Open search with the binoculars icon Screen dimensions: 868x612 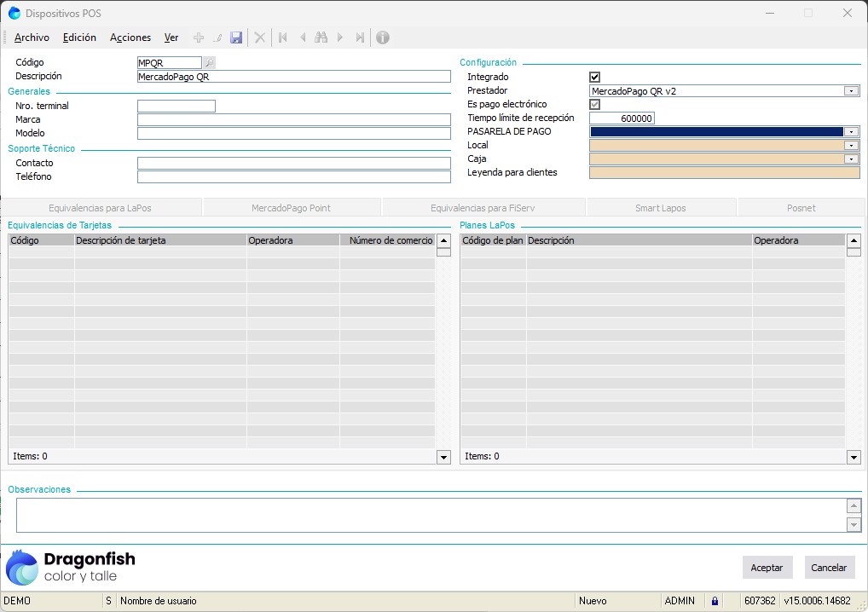coord(321,38)
